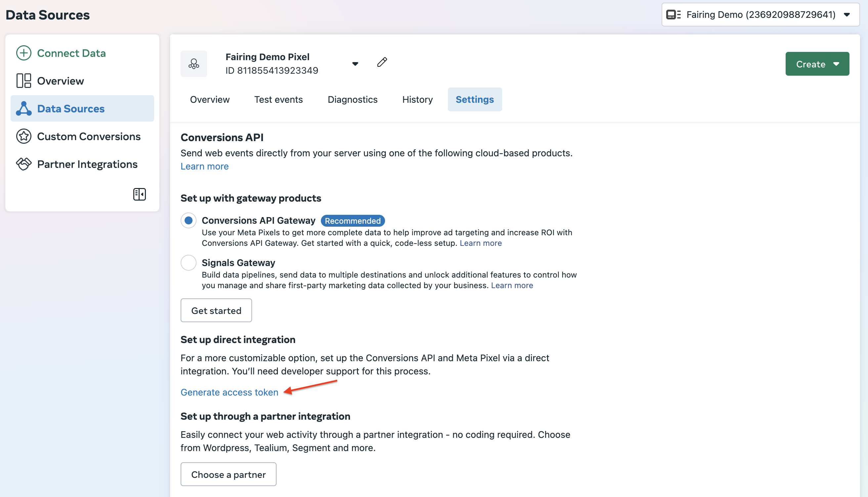868x497 pixels.
Task: Click the Overview layout icon in sidebar
Action: click(x=23, y=81)
